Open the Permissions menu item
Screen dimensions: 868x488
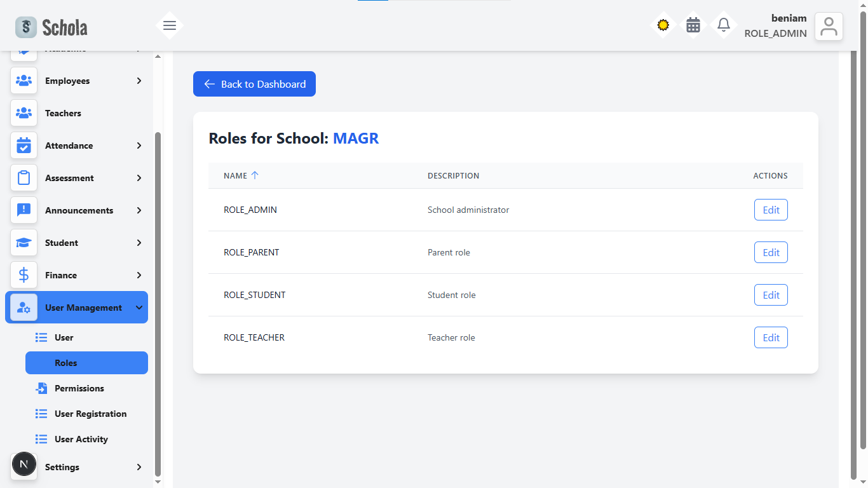[79, 388]
